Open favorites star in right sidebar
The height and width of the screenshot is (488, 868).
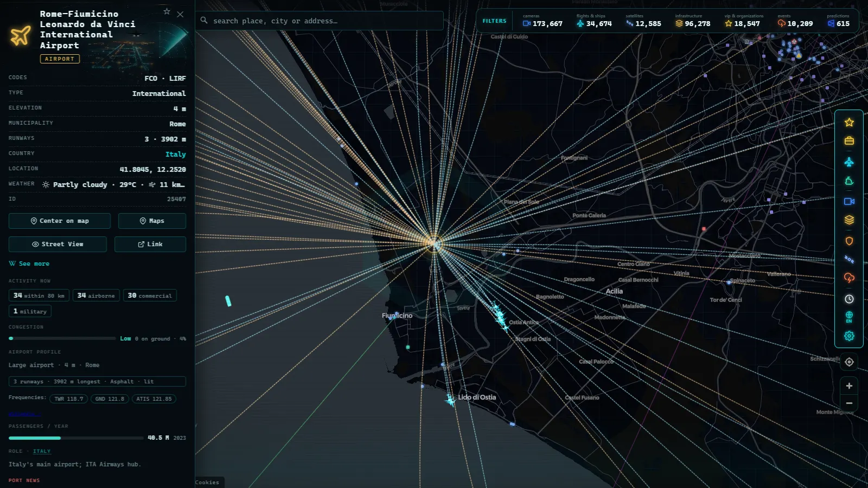[849, 123]
